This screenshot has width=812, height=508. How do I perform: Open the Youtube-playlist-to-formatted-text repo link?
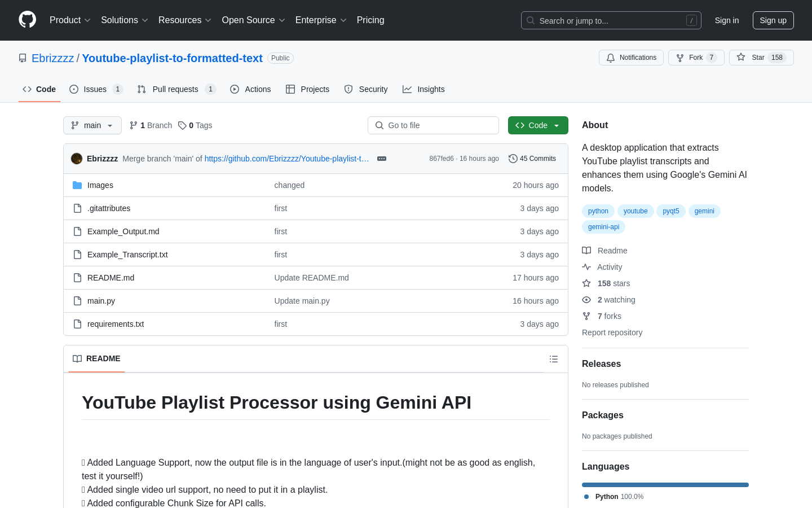point(172,58)
